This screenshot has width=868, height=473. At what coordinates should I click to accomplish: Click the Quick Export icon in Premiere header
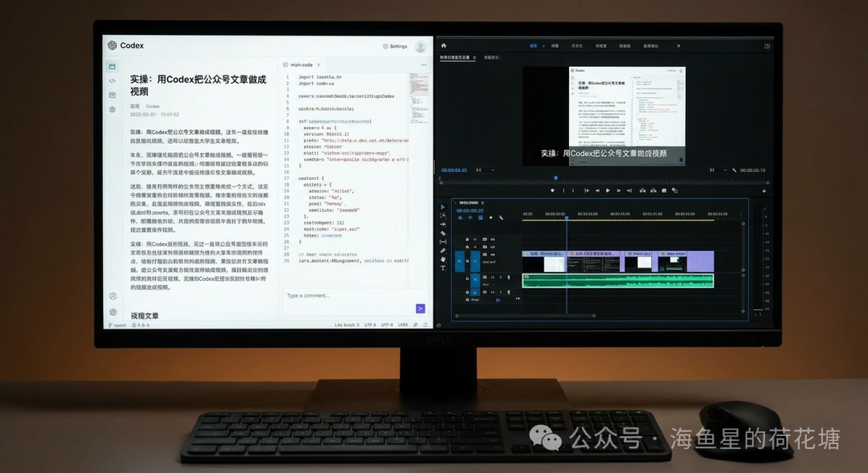[768, 46]
